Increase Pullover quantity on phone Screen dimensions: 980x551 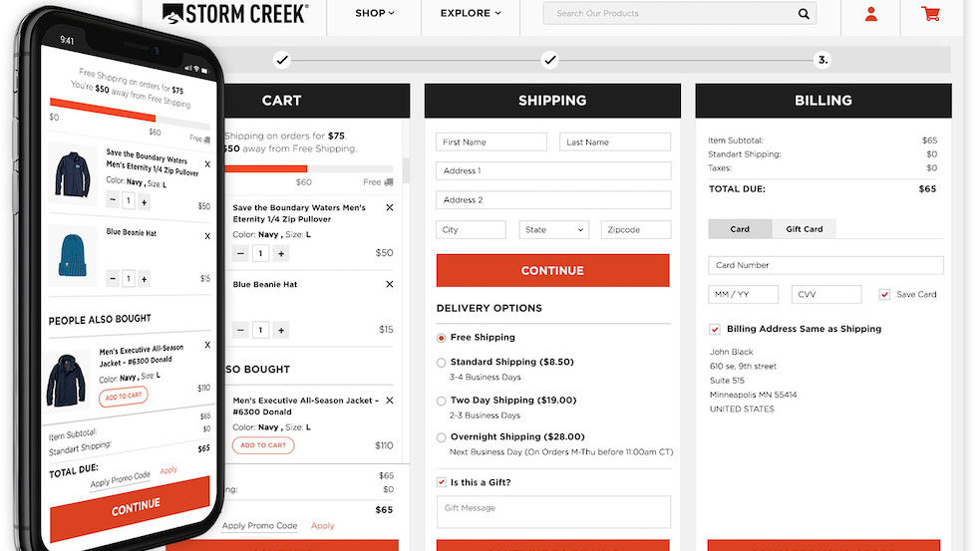(145, 202)
